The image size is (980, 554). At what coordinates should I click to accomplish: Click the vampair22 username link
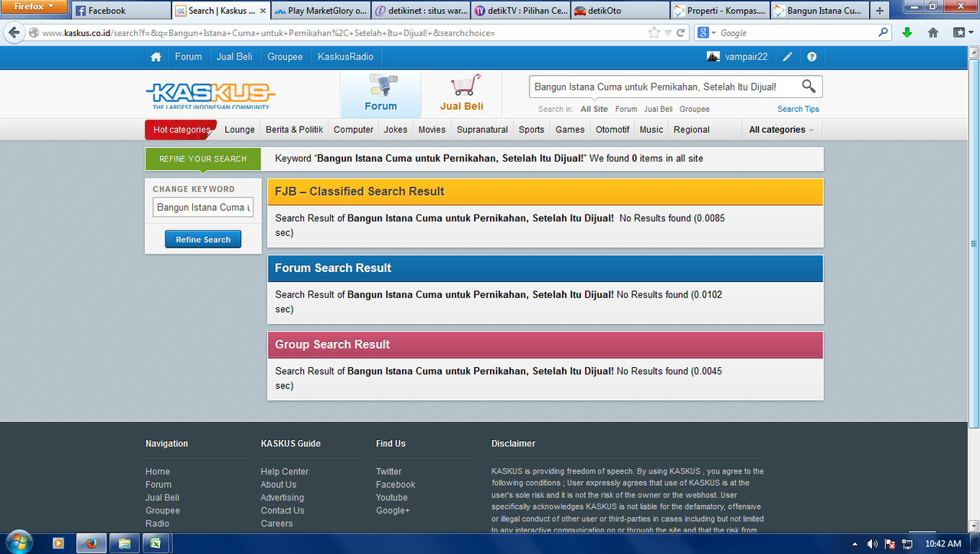(x=746, y=57)
